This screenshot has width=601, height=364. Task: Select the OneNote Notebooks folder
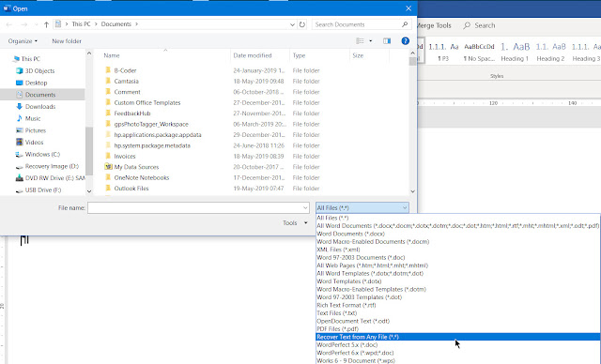[x=142, y=177]
